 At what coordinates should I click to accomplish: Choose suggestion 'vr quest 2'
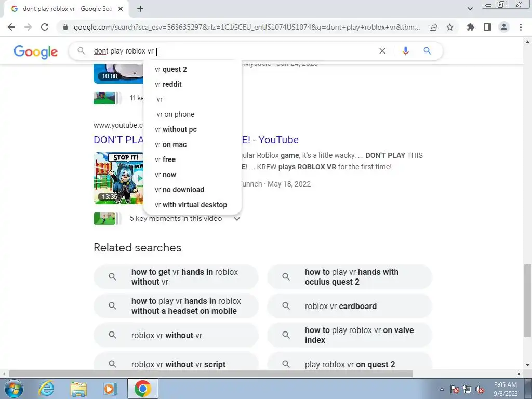(192, 69)
